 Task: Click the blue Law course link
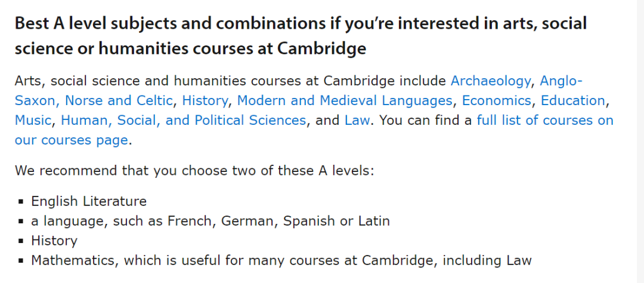tap(357, 120)
